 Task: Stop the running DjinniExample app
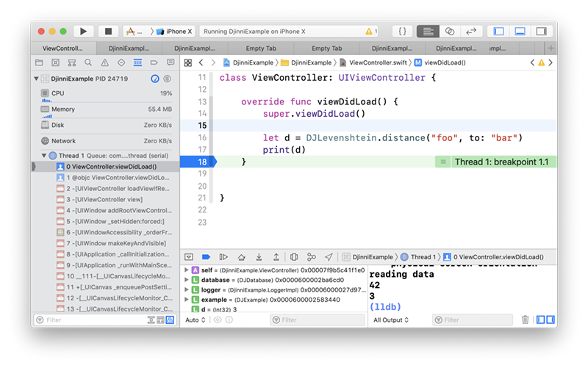[108, 32]
